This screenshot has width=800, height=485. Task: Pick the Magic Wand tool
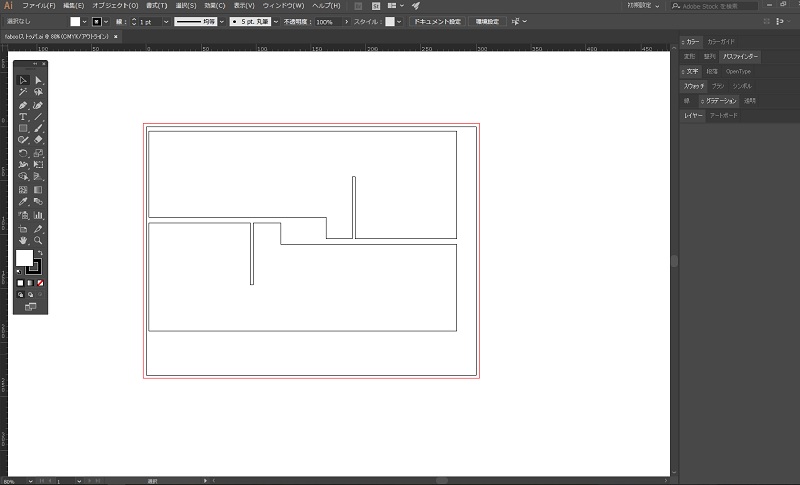22,92
